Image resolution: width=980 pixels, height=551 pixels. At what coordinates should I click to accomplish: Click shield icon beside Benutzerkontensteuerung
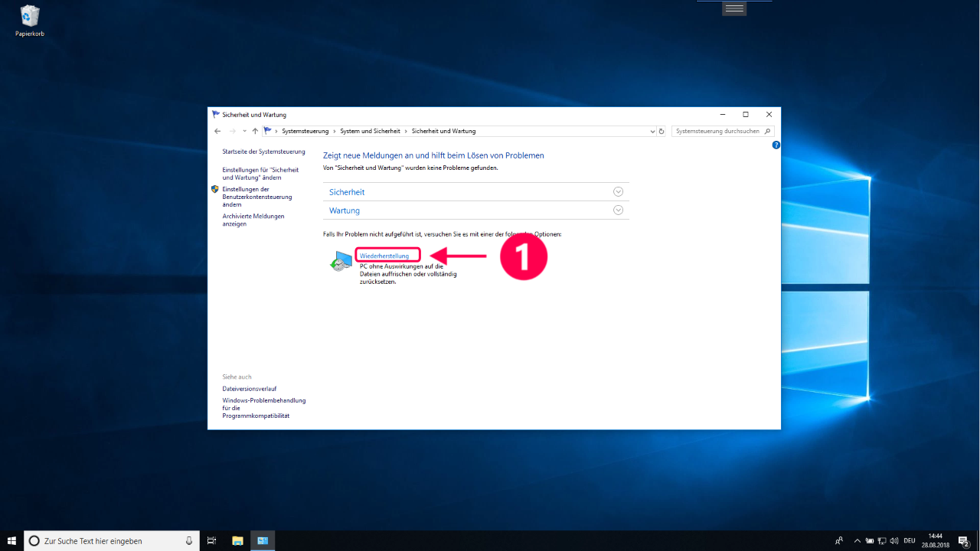pyautogui.click(x=215, y=189)
